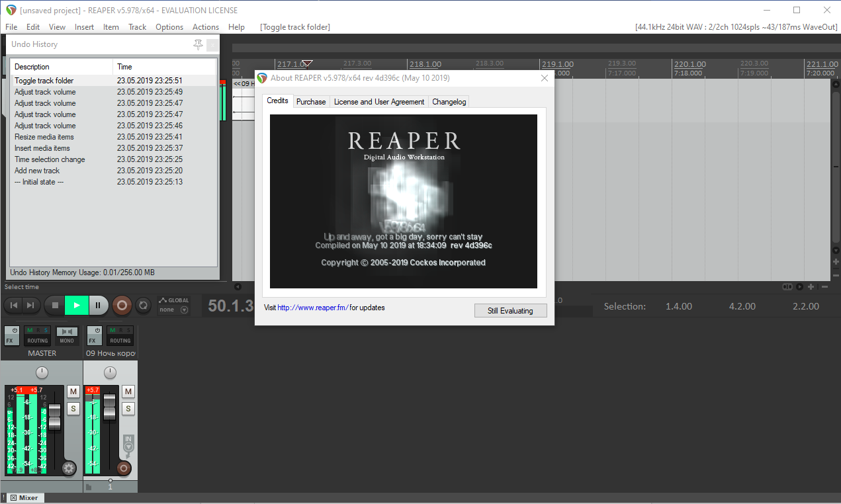Jump to project end in transport
The image size is (841, 504).
(30, 305)
